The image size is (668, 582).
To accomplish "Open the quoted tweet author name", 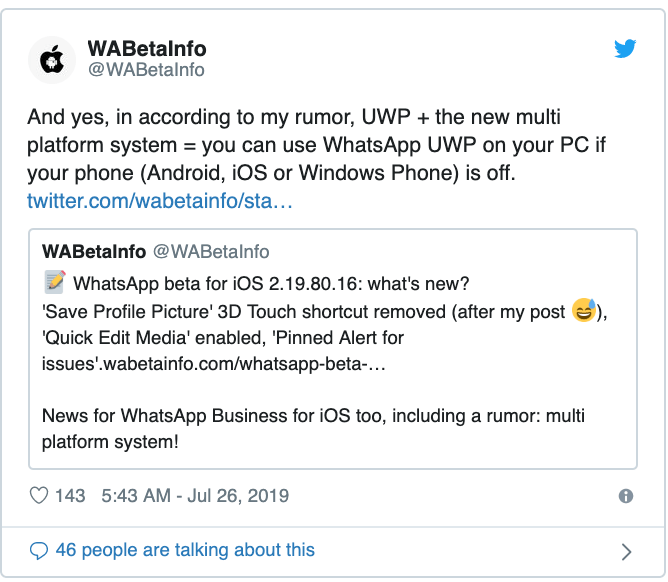I will click(x=94, y=252).
